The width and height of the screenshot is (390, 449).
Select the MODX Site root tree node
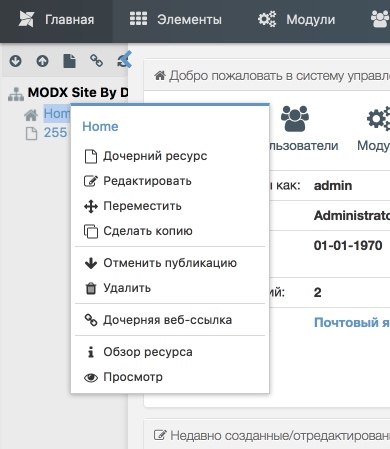(x=78, y=92)
